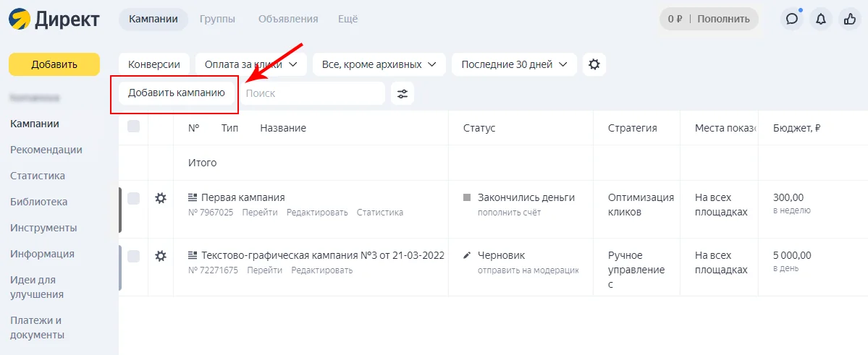Open table settings gear next to date filter
Screen dimensions: 868x355
click(x=594, y=64)
